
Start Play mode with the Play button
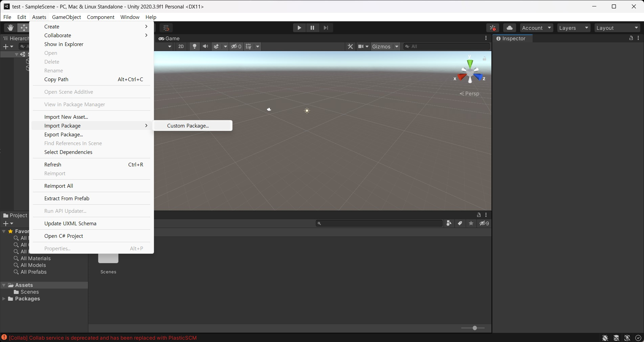(299, 28)
